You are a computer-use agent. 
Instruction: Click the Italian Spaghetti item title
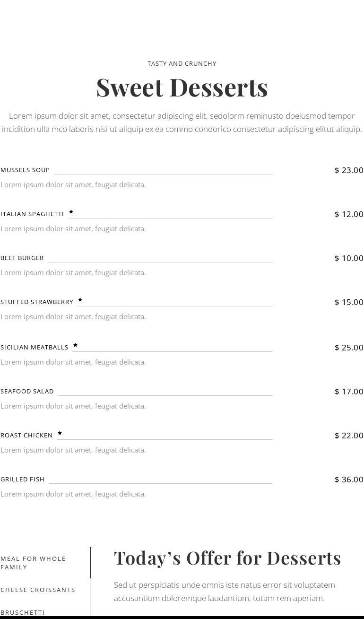point(32,214)
